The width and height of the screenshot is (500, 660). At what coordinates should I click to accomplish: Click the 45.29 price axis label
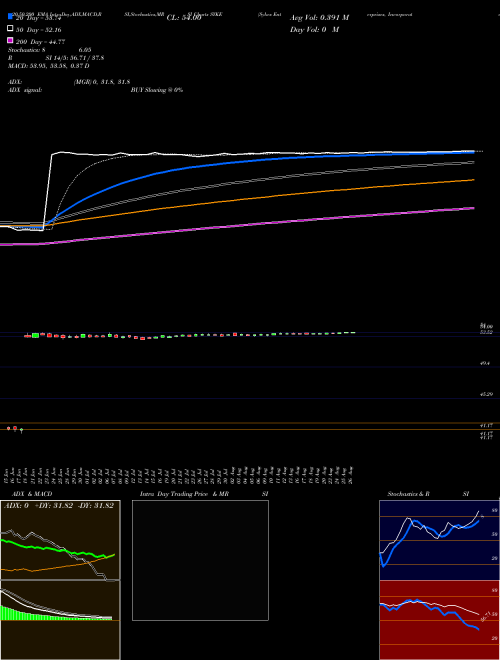(487, 394)
